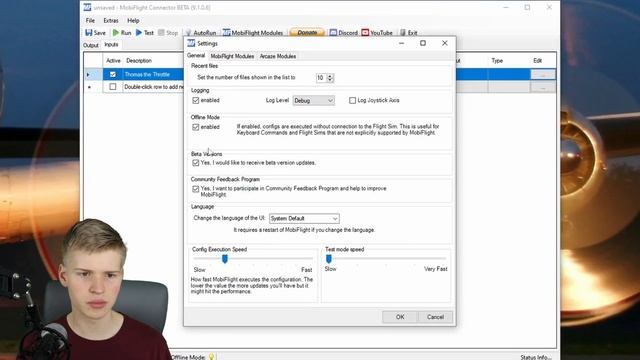640x360 pixels.
Task: Click the MobiFlight Connector window title icon
Action: pos(87,7)
